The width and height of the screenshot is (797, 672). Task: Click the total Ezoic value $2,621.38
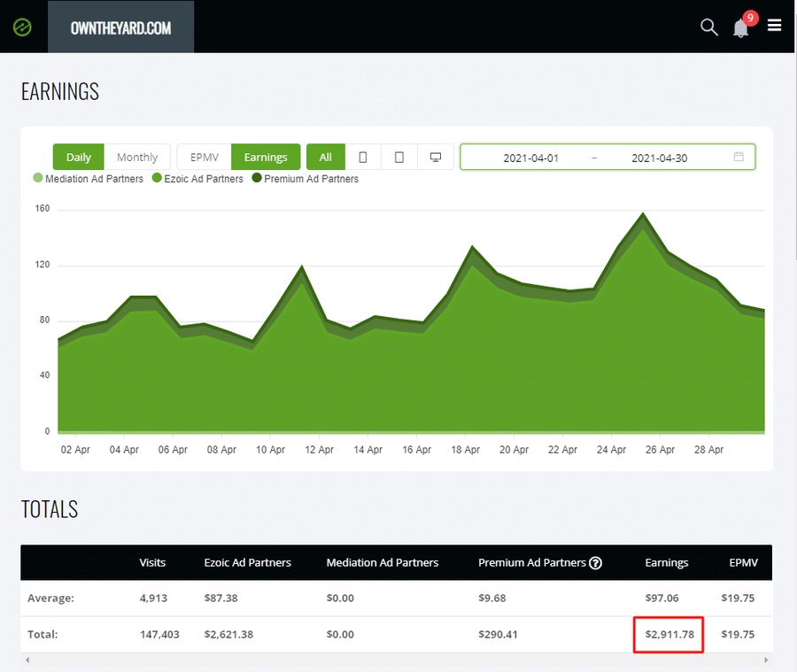click(228, 635)
